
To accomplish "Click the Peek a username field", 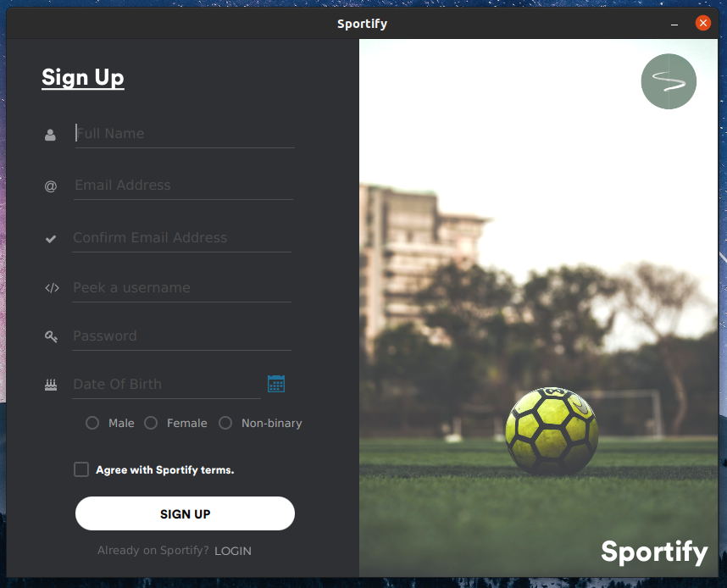I will click(x=181, y=288).
